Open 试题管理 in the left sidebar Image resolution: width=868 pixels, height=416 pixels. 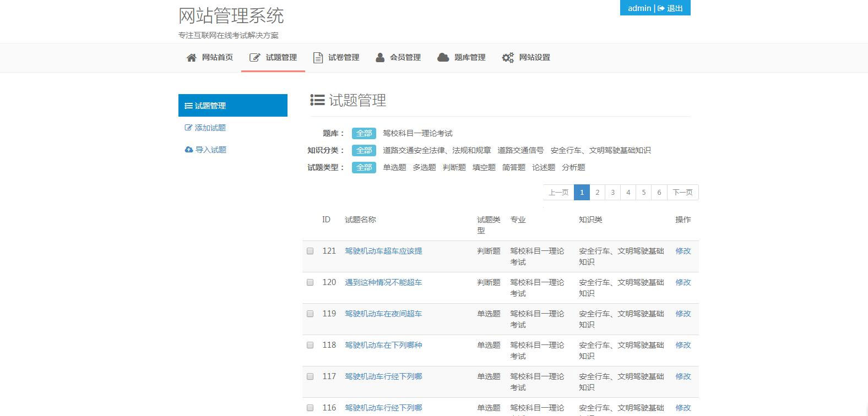[232, 106]
